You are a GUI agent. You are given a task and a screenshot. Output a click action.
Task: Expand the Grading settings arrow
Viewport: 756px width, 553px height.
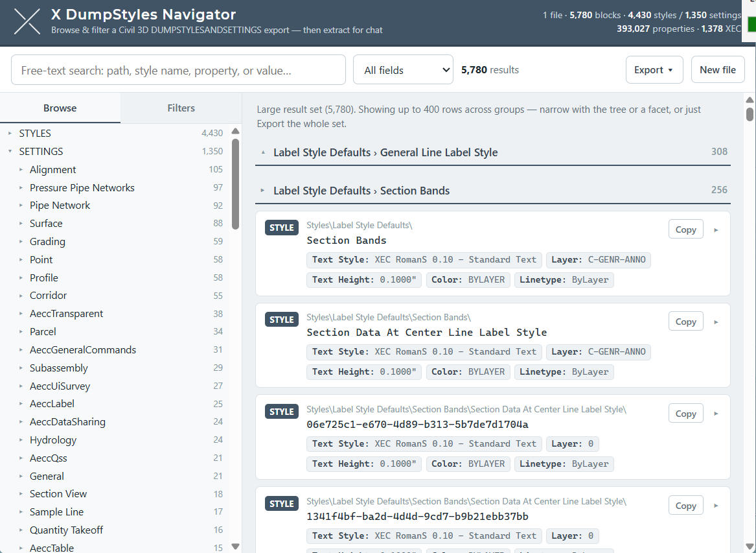[x=21, y=242]
